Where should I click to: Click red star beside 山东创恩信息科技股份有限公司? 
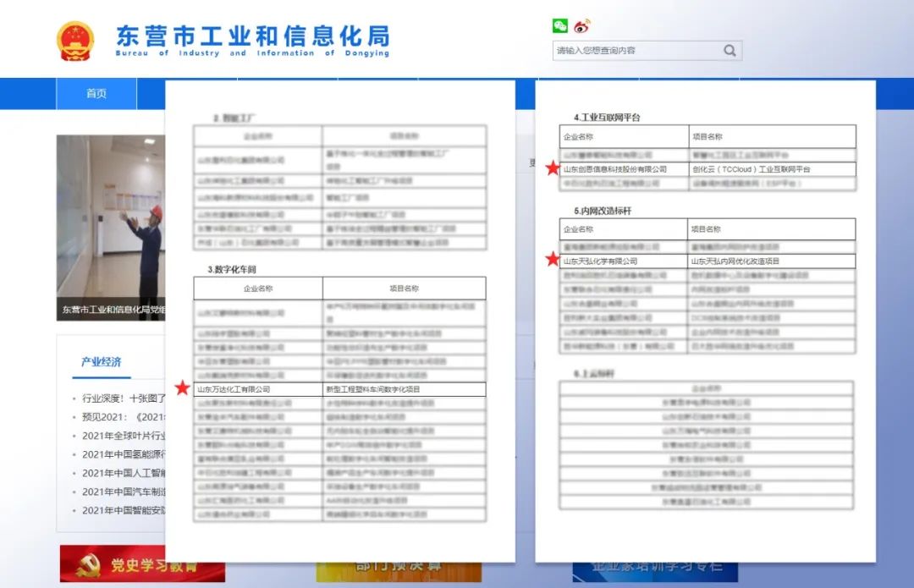click(x=553, y=169)
